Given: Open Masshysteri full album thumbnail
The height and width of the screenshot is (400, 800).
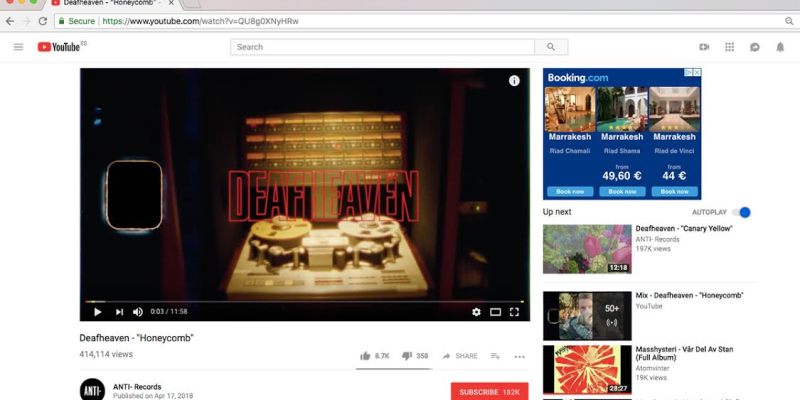Looking at the screenshot, I should [x=587, y=369].
